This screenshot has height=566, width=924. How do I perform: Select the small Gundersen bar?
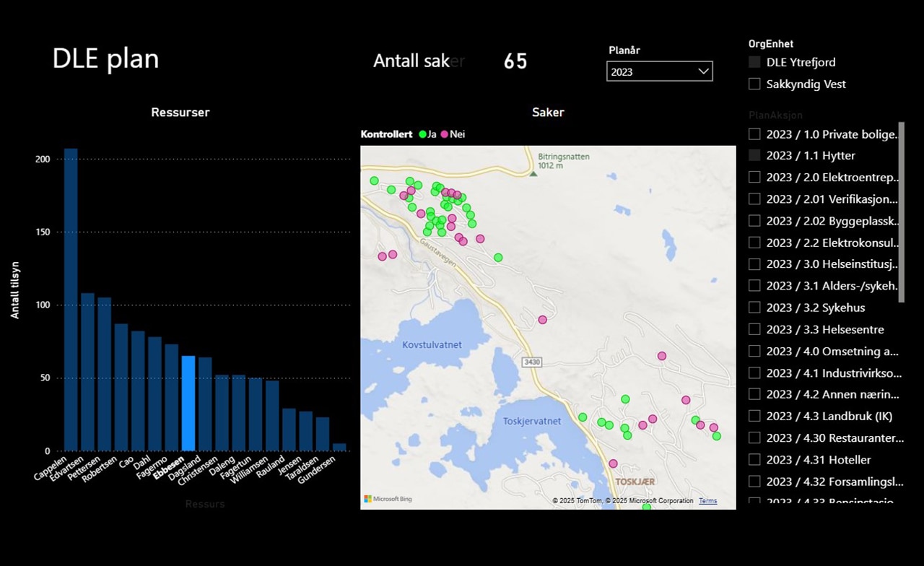tap(339, 447)
